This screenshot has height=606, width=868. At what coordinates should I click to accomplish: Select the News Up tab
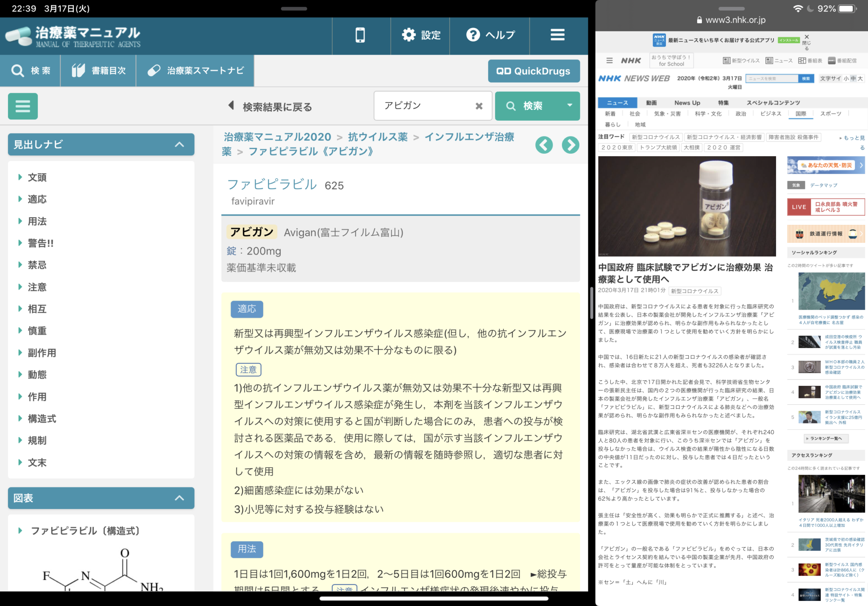tap(687, 102)
